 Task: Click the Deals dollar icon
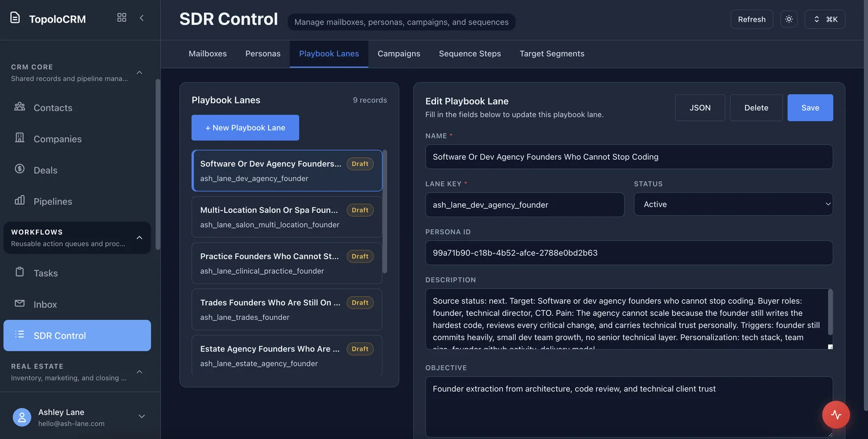pos(20,169)
